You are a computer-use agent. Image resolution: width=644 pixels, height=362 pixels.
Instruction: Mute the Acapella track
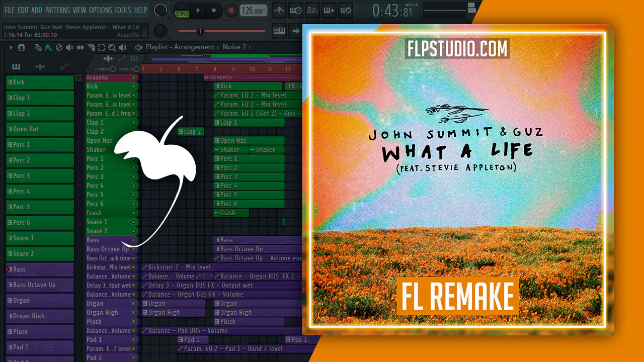(x=133, y=77)
